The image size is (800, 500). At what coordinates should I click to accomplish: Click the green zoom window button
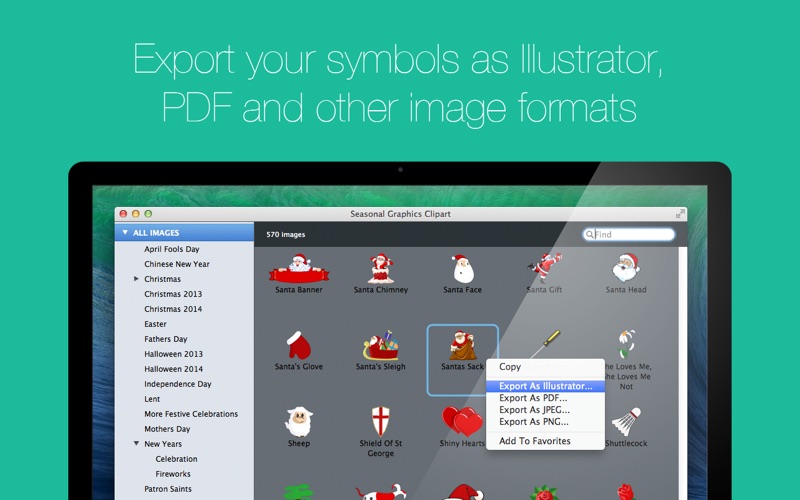[148, 214]
